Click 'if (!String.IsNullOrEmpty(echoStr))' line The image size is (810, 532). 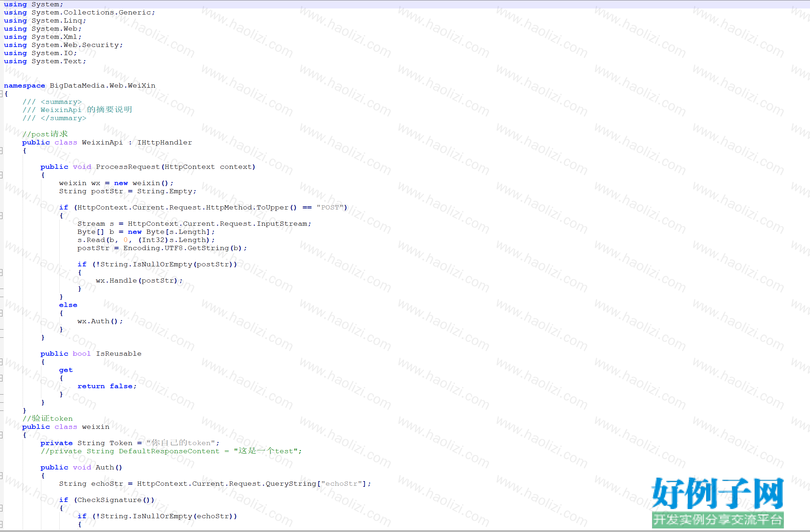(157, 516)
